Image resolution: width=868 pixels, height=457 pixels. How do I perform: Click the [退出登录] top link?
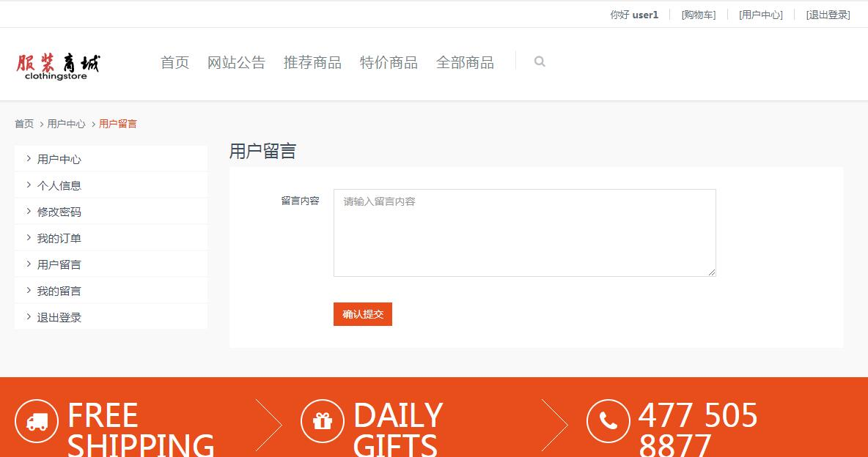tap(828, 15)
